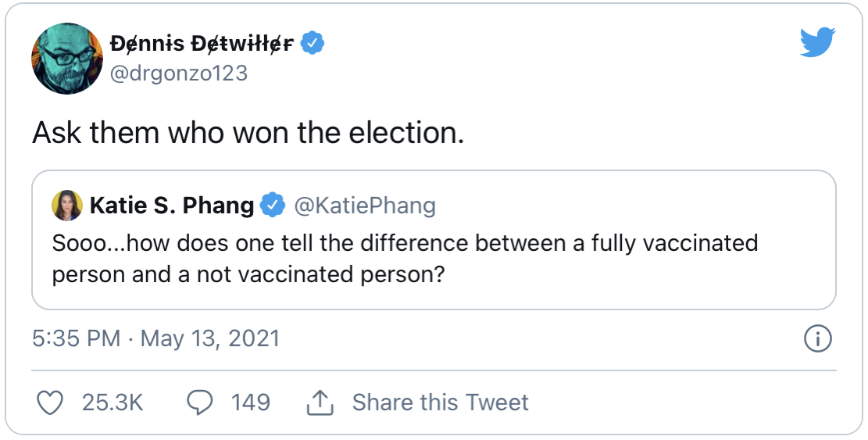Click the "Ask them who won the election" text

[x=248, y=134]
